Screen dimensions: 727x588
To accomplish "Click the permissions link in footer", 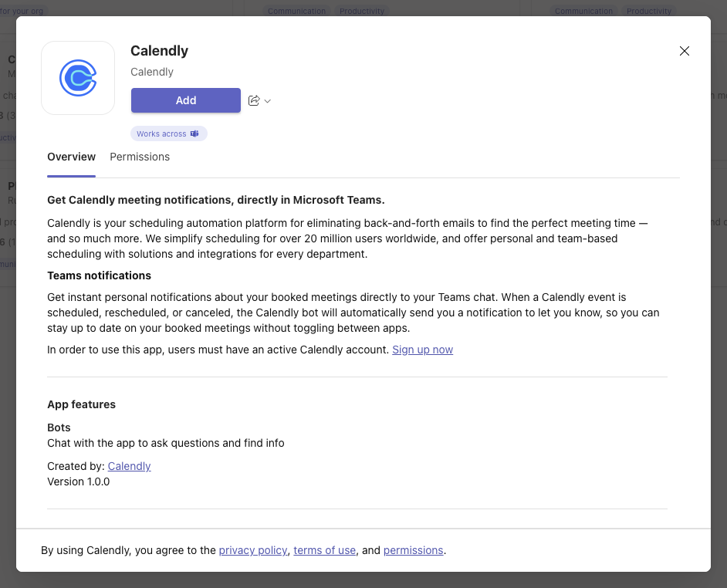I will pyautogui.click(x=413, y=550).
